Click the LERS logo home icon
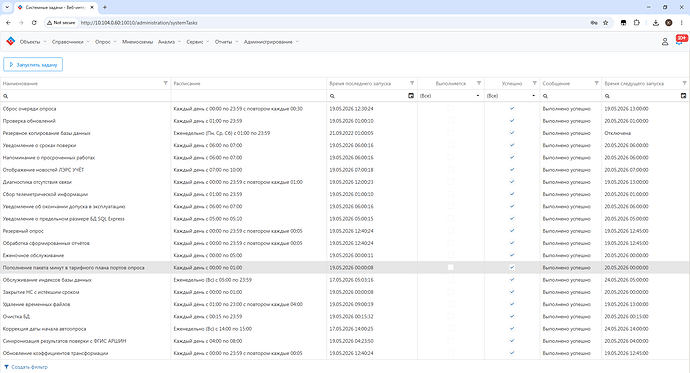 (11, 41)
